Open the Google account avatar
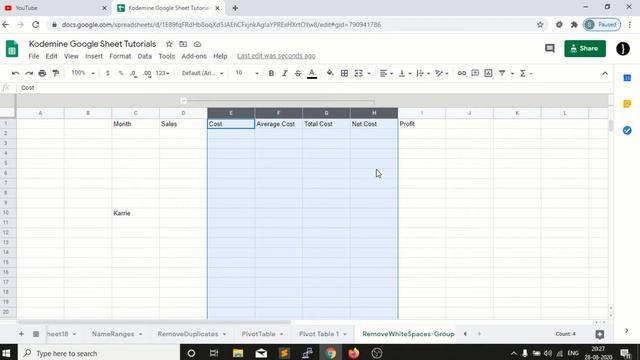Viewport: 640px width, 360px height. 623,49
